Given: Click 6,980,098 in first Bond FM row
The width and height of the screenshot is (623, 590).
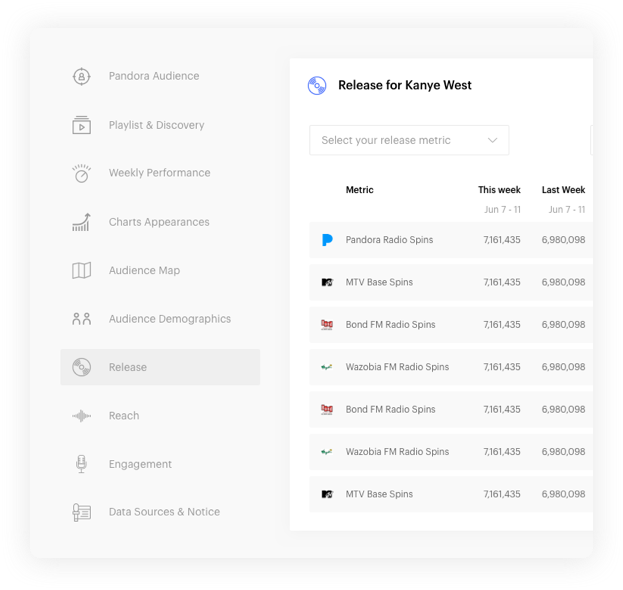Looking at the screenshot, I should coord(563,325).
